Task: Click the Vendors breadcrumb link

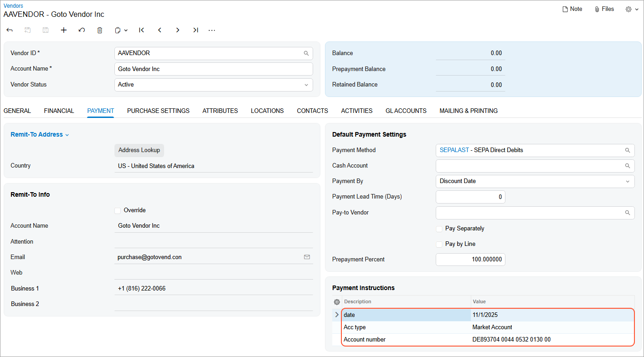Action: (13, 6)
